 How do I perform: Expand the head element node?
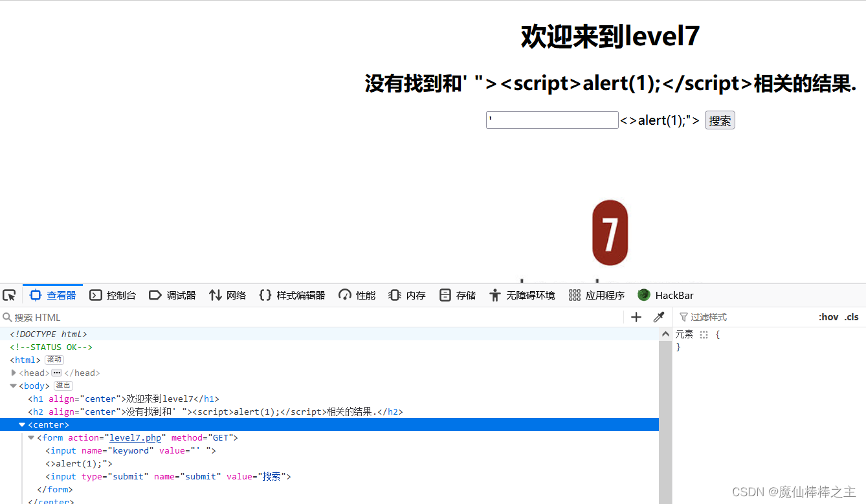[x=14, y=373]
